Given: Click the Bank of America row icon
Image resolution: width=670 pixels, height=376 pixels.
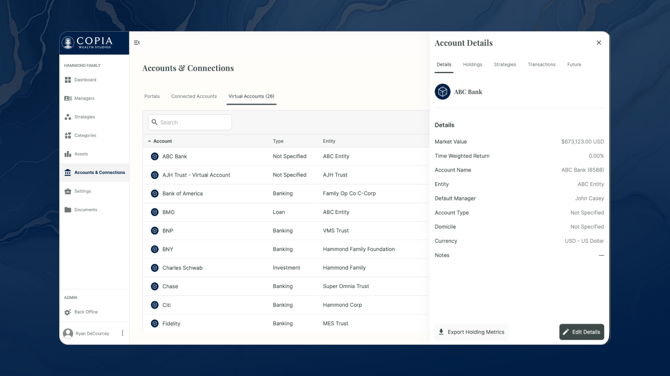Looking at the screenshot, I should click(155, 194).
